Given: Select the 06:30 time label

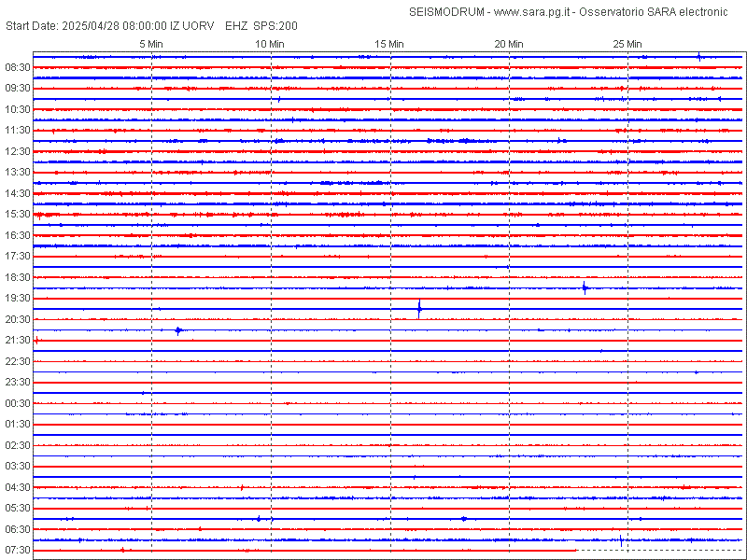Looking at the screenshot, I should point(18,529).
